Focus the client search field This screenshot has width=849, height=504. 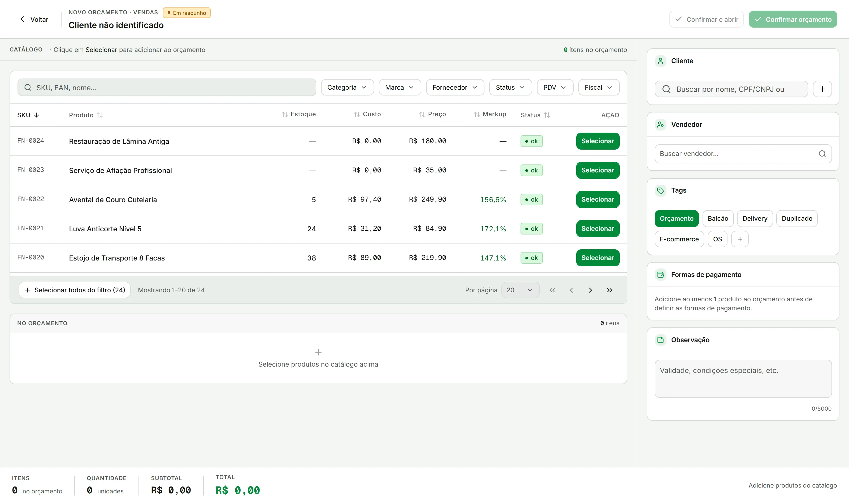click(731, 89)
